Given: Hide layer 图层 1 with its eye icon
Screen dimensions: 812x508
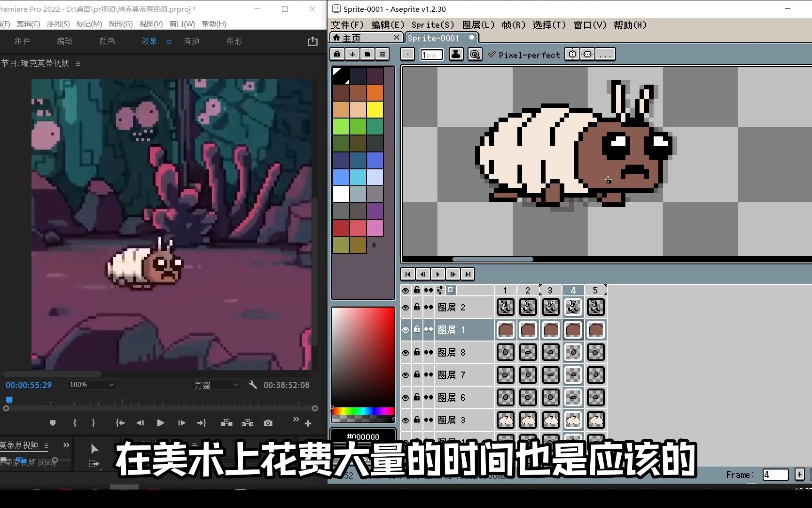Looking at the screenshot, I should (406, 330).
